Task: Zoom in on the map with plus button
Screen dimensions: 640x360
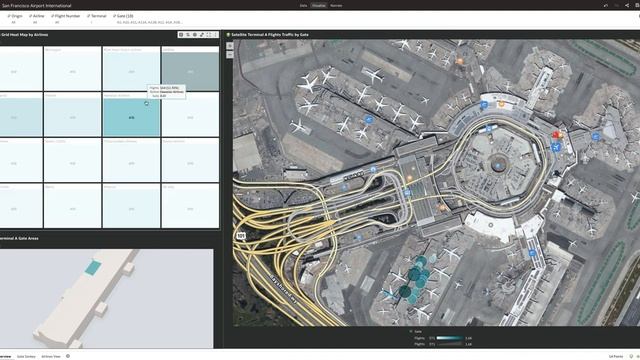Action: coord(230,46)
